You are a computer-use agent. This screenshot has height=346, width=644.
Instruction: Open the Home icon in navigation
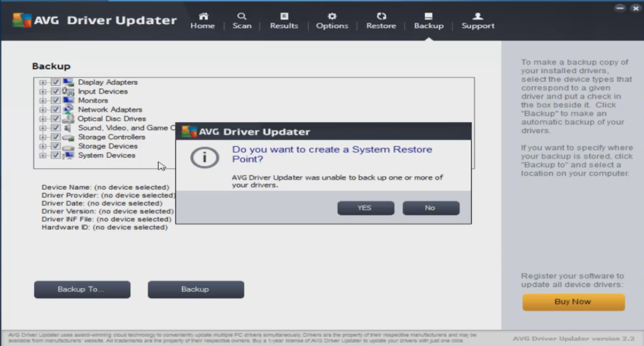click(x=203, y=17)
